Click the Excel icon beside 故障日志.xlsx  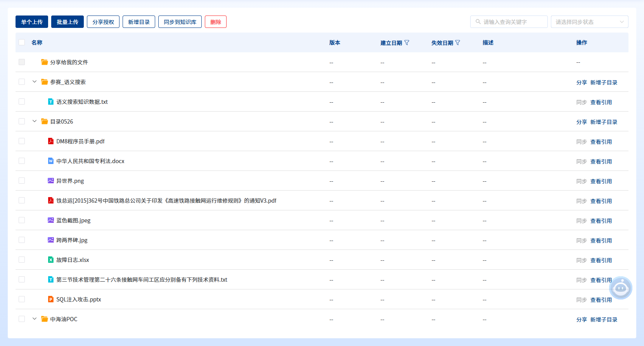(51, 260)
